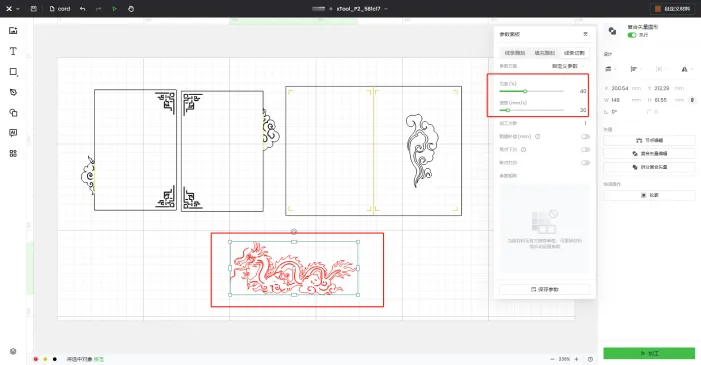Select the Text tool in left sidebar
This screenshot has height=365, width=701.
(x=13, y=51)
